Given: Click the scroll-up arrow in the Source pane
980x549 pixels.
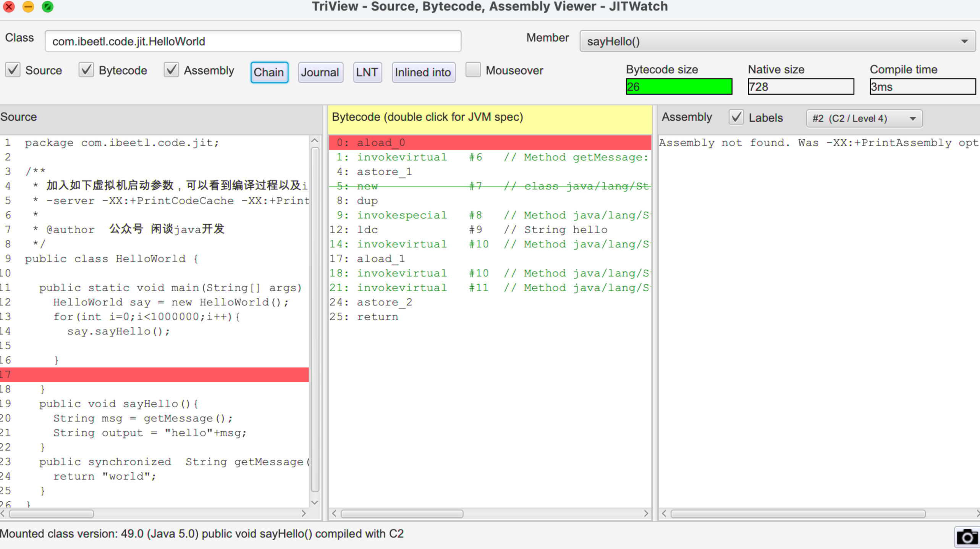Looking at the screenshot, I should point(315,140).
